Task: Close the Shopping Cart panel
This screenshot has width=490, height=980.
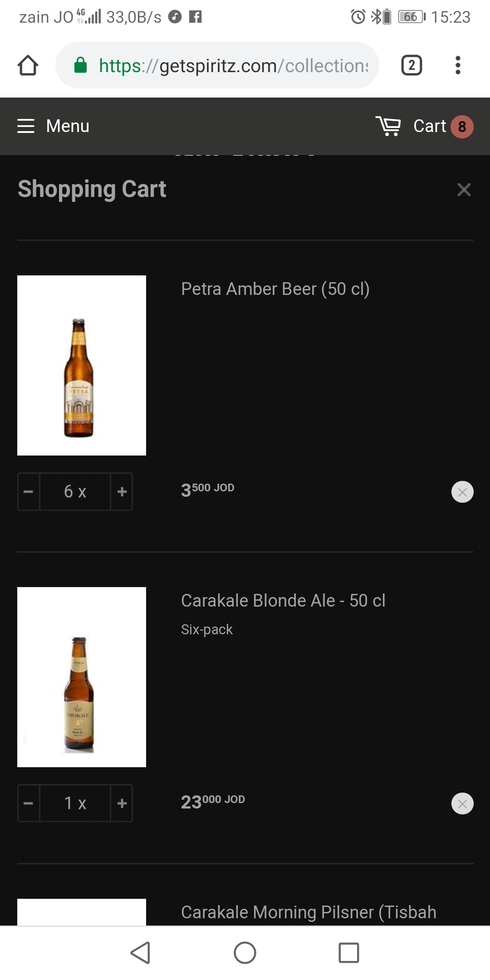Action: point(464,190)
